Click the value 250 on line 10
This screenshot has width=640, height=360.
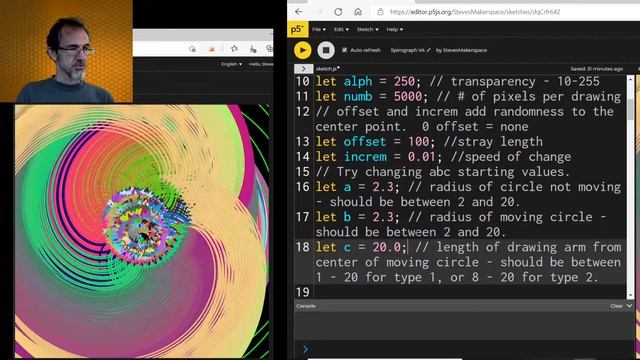point(404,81)
